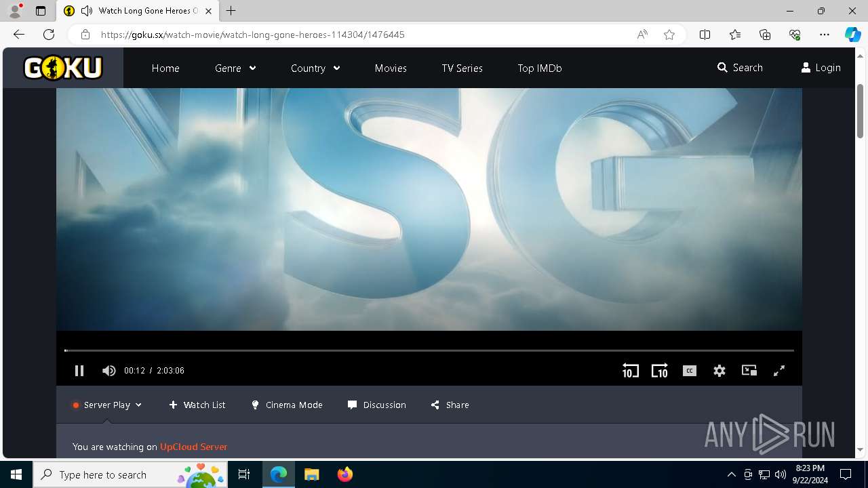Viewport: 868px width, 488px height.
Task: Toggle closed captions CC
Action: (x=690, y=371)
